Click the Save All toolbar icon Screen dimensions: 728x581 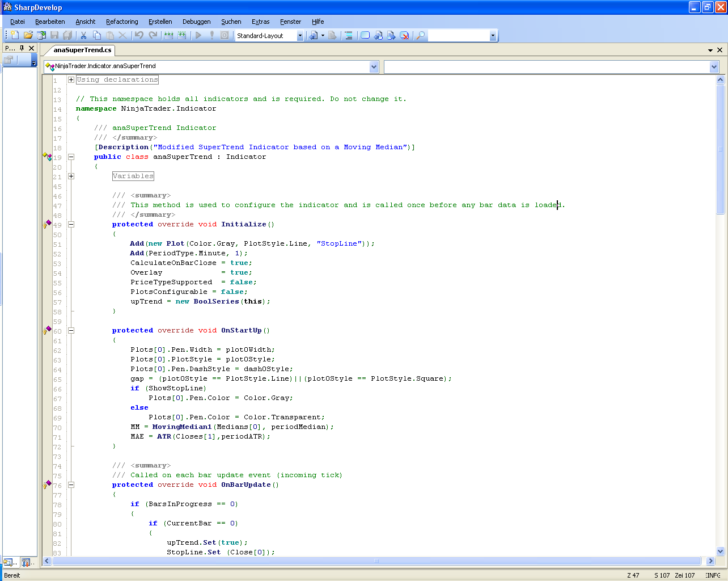(67, 35)
